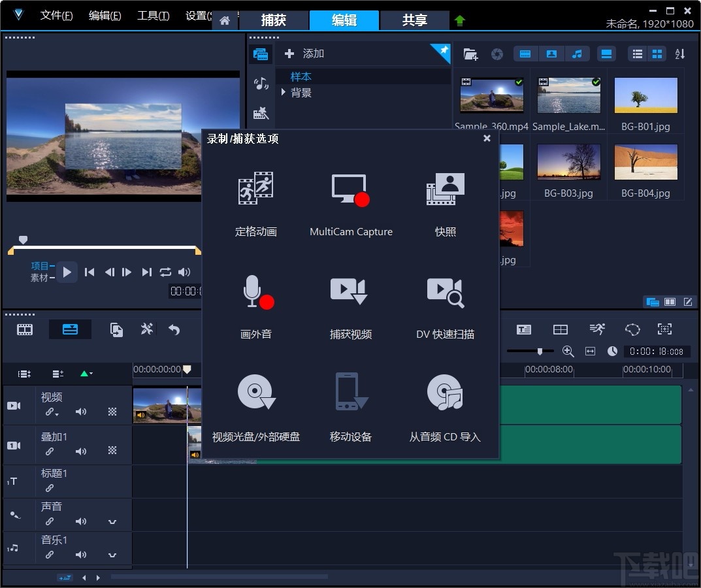Select the BG-B01.jpg thumbnail in library

(645, 96)
